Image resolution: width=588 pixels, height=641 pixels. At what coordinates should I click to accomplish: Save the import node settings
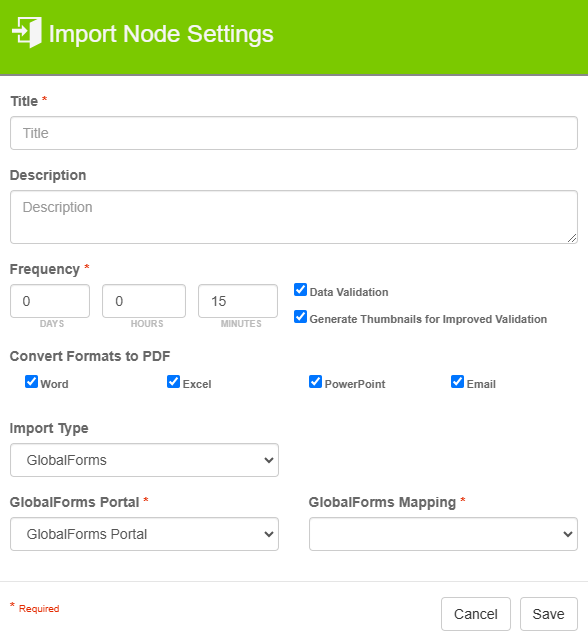[x=549, y=614]
